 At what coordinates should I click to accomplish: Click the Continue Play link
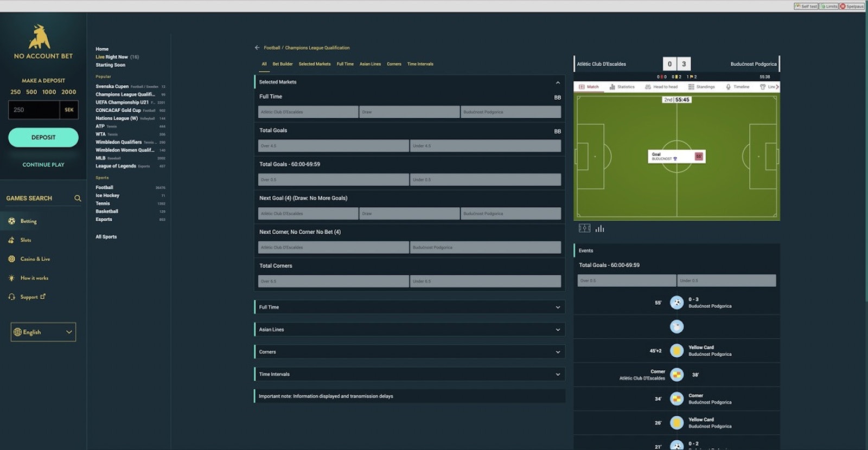click(43, 165)
